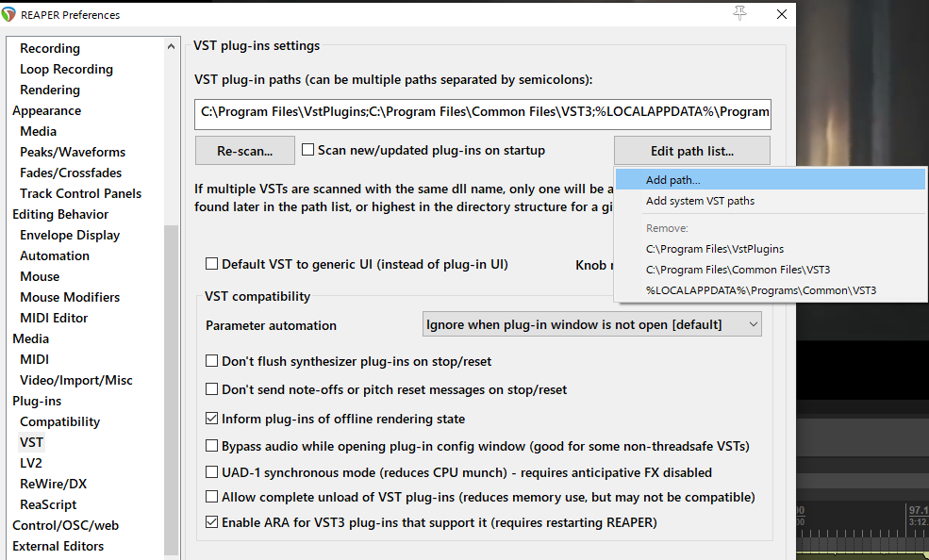Click the preferences sidebar scrollbar thumb
929x560 pixels.
(x=172, y=389)
